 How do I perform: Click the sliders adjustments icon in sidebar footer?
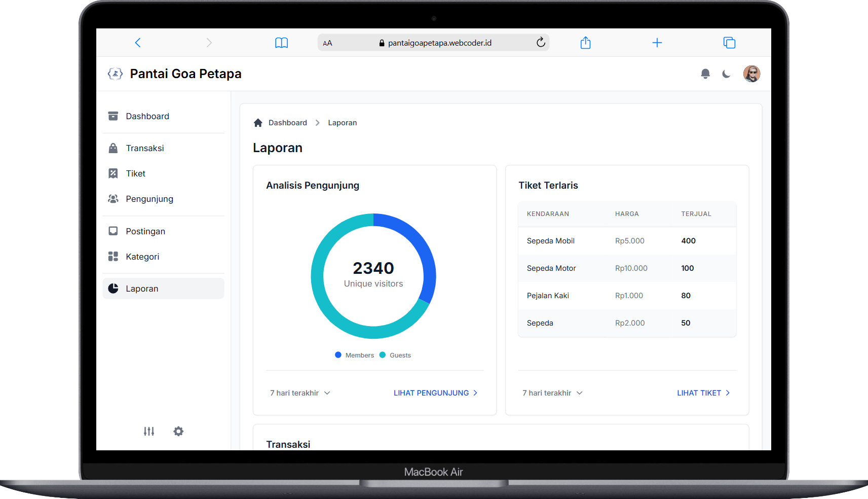tap(149, 431)
